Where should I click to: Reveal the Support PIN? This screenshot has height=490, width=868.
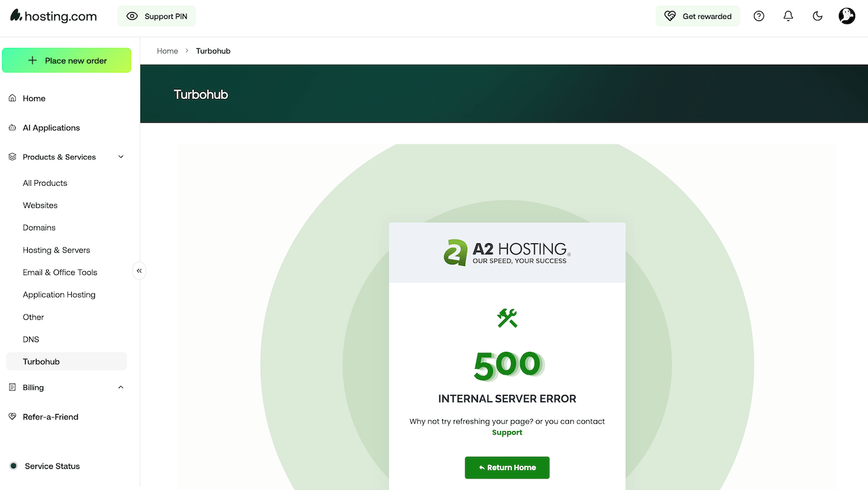click(x=157, y=16)
